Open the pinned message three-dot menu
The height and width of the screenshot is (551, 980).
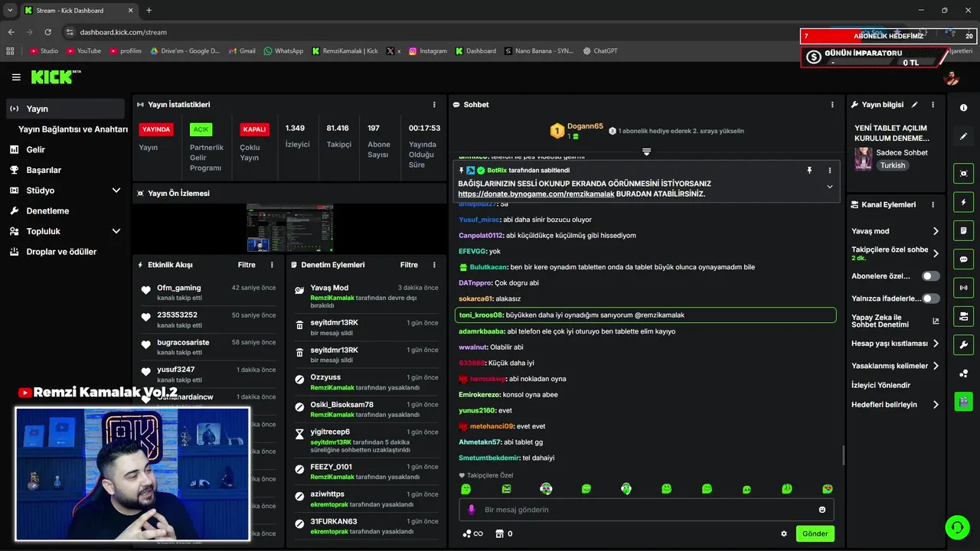[x=829, y=170]
